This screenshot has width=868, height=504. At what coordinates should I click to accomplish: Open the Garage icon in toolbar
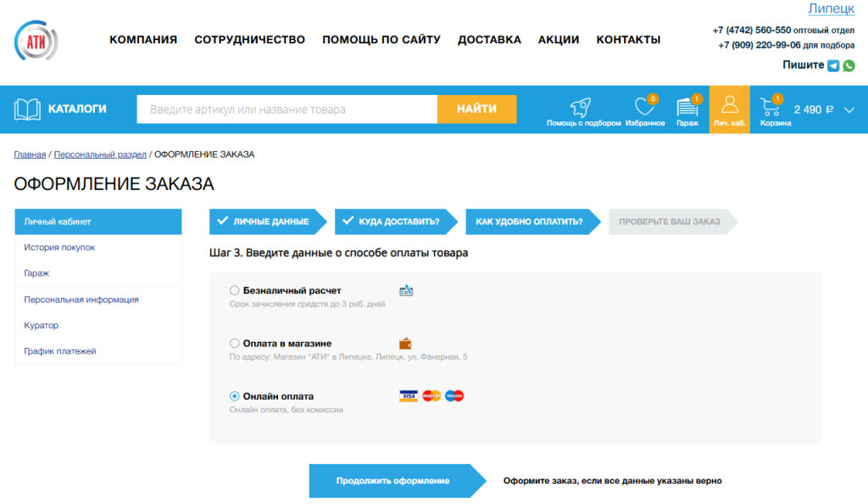pyautogui.click(x=687, y=107)
